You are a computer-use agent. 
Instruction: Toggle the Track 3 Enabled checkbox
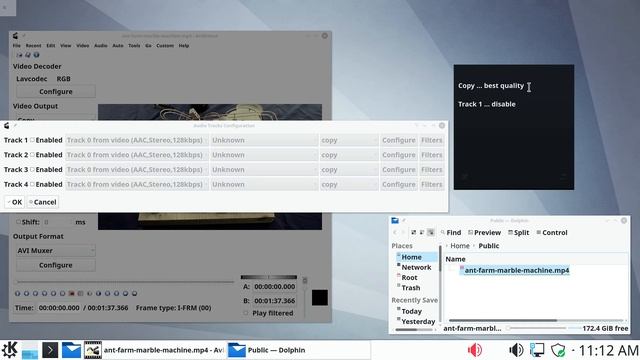[x=32, y=169]
